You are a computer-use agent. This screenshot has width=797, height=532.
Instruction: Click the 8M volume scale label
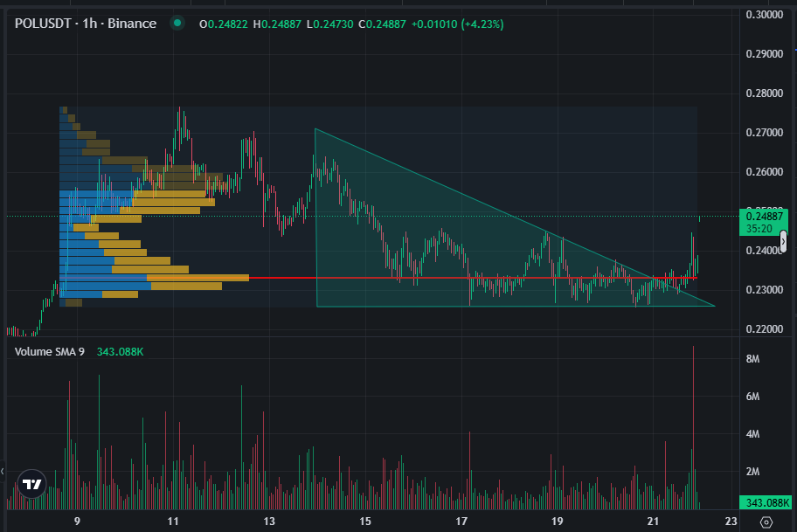click(x=752, y=359)
